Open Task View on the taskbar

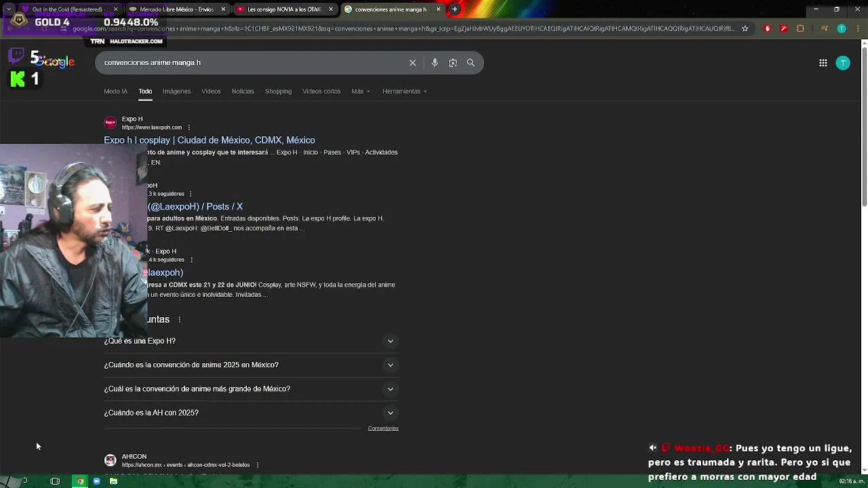[x=55, y=481]
